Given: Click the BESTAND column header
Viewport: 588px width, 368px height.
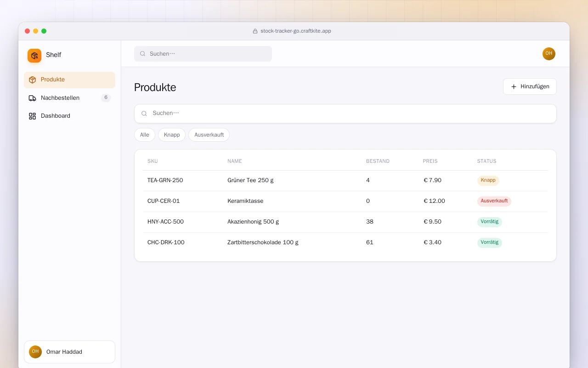Looking at the screenshot, I should coord(378,161).
